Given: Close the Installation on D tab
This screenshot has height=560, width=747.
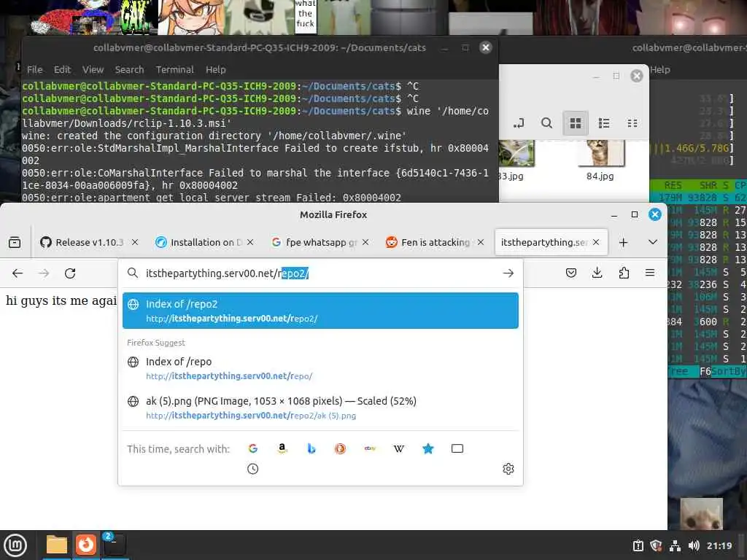Looking at the screenshot, I should point(250,242).
